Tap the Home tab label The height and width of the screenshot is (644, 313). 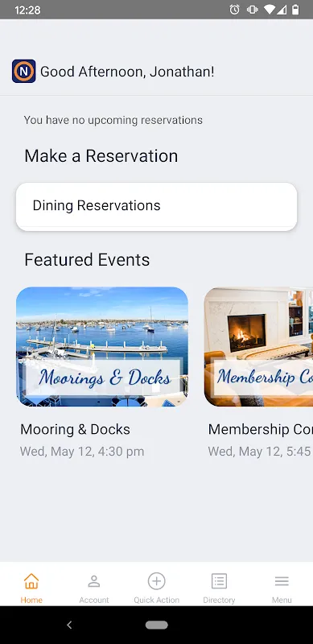[31, 600]
